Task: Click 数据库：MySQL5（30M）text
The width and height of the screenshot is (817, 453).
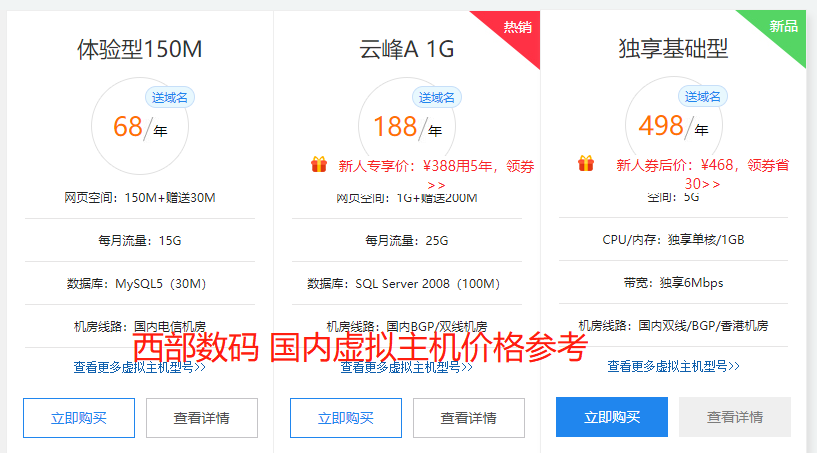Action: [137, 284]
